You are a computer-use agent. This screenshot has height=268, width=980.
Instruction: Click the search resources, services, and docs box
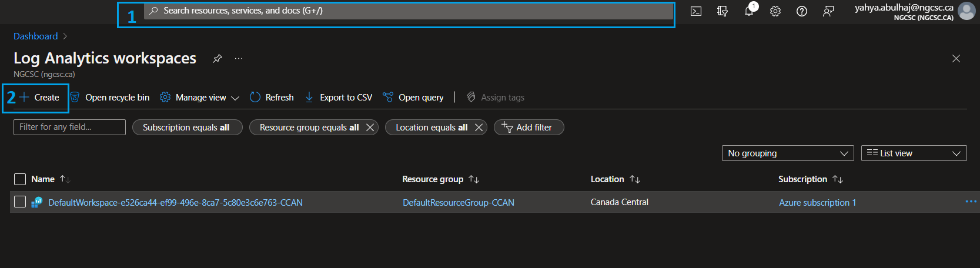click(x=409, y=11)
